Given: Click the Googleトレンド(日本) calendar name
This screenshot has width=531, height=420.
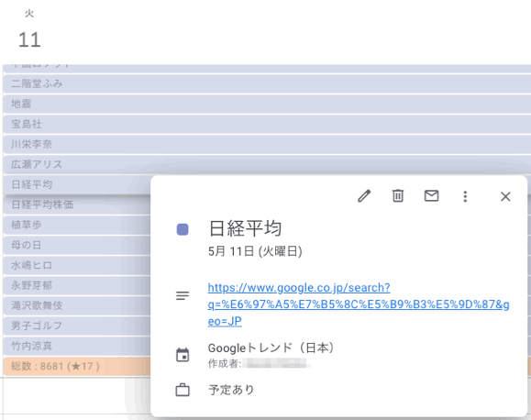Looking at the screenshot, I should [271, 348].
